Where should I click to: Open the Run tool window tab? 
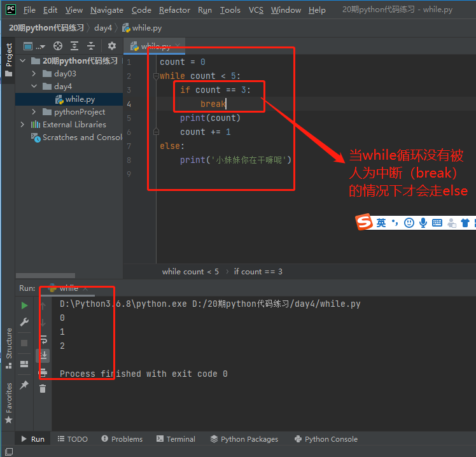[x=33, y=439]
